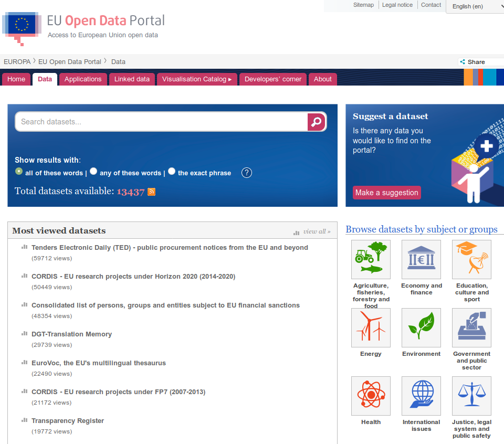Click the International issues label text
This screenshot has height=444, width=504.
tap(421, 425)
